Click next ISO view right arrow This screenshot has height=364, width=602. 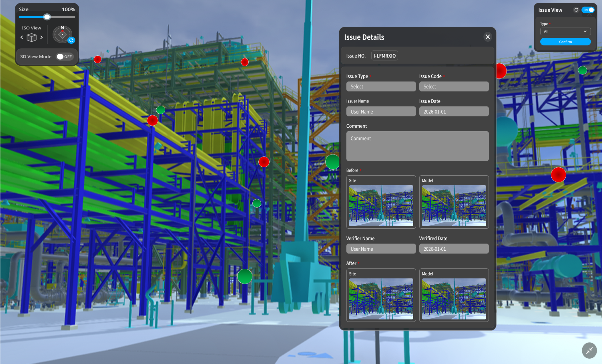41,37
